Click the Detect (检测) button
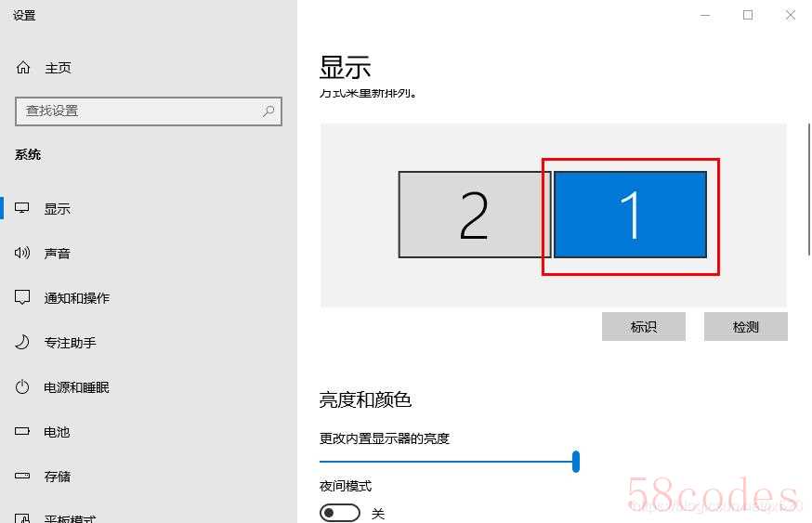This screenshot has width=812, height=523. coord(746,327)
